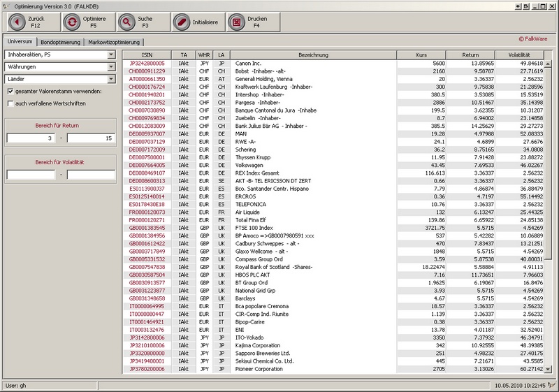Select the Air Liquide row
This screenshot has width=559, height=392.
[333, 212]
